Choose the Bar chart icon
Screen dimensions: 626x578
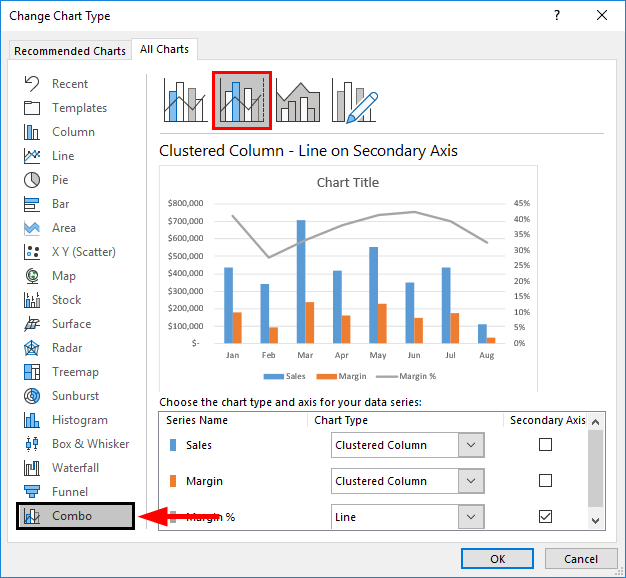(32, 204)
